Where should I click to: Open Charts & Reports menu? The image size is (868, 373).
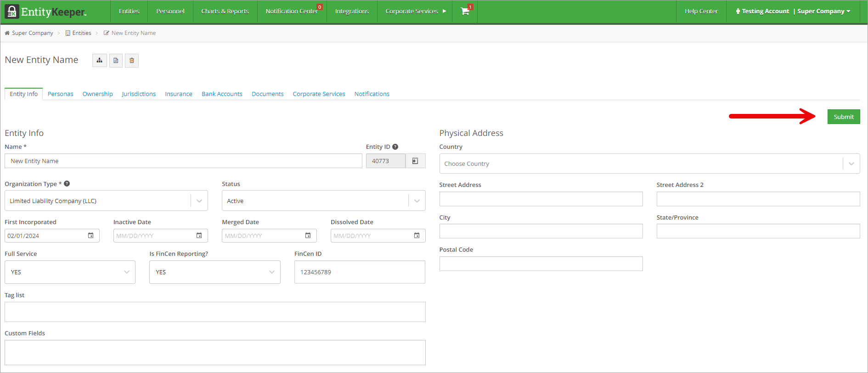[225, 11]
